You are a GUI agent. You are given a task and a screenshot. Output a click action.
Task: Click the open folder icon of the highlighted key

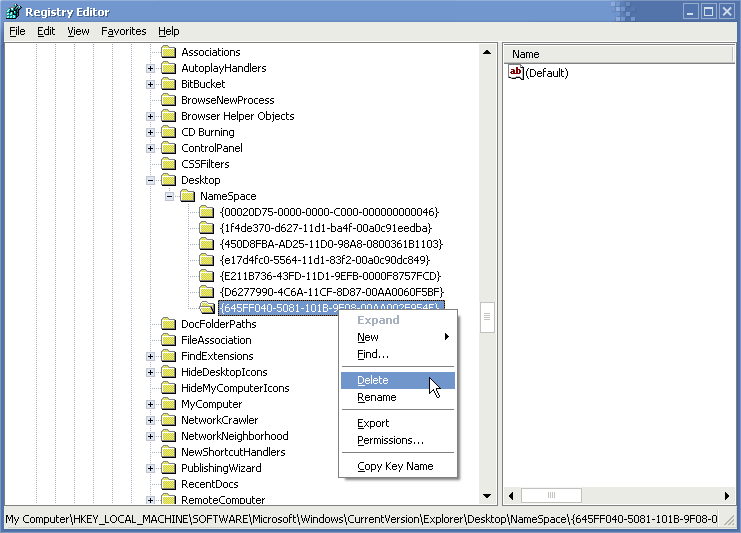point(207,308)
